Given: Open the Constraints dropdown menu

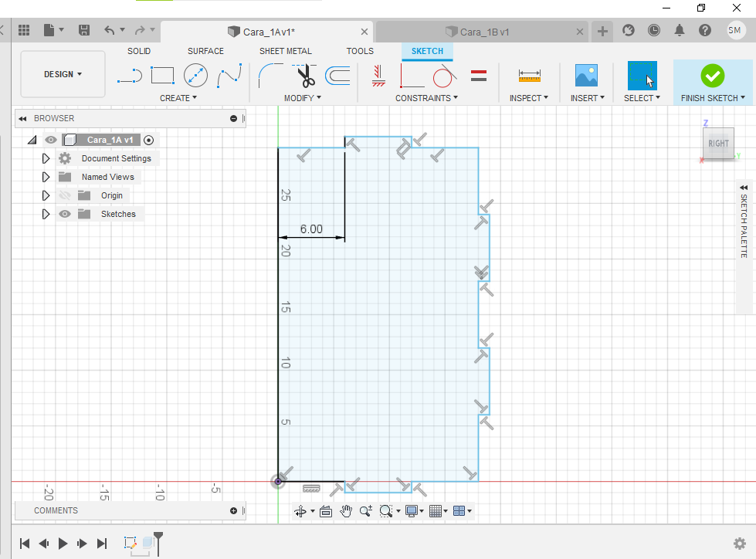Looking at the screenshot, I should coord(427,98).
